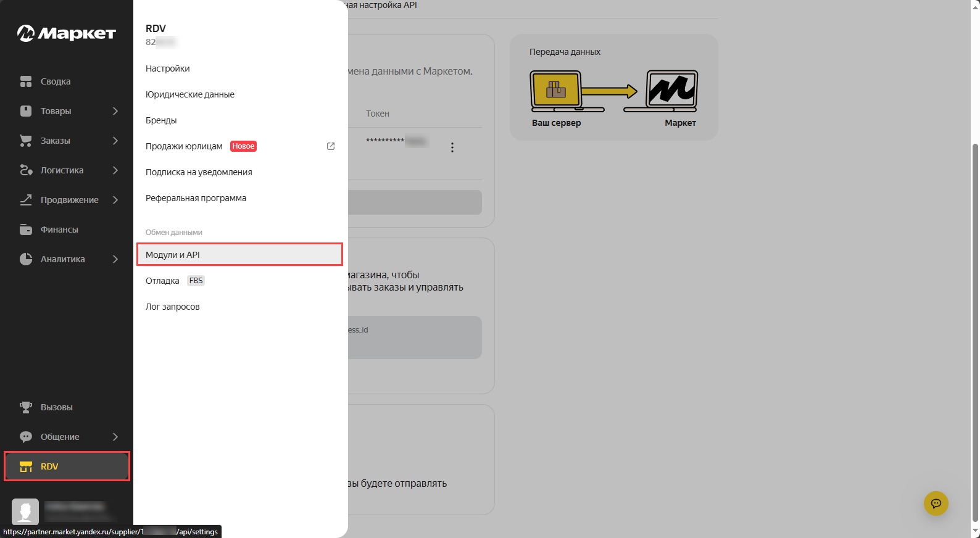Click the RDV label in the sidebar
The image size is (980, 538).
[x=49, y=466]
